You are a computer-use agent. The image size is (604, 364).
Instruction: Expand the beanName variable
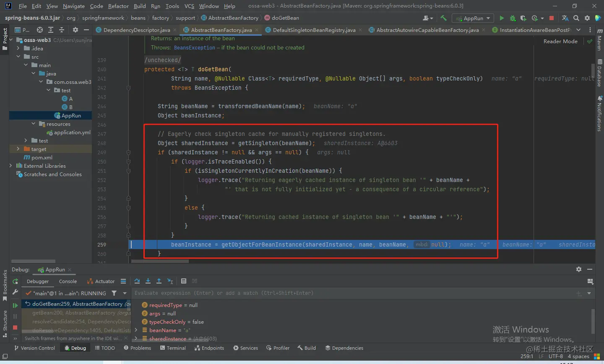pos(136,330)
